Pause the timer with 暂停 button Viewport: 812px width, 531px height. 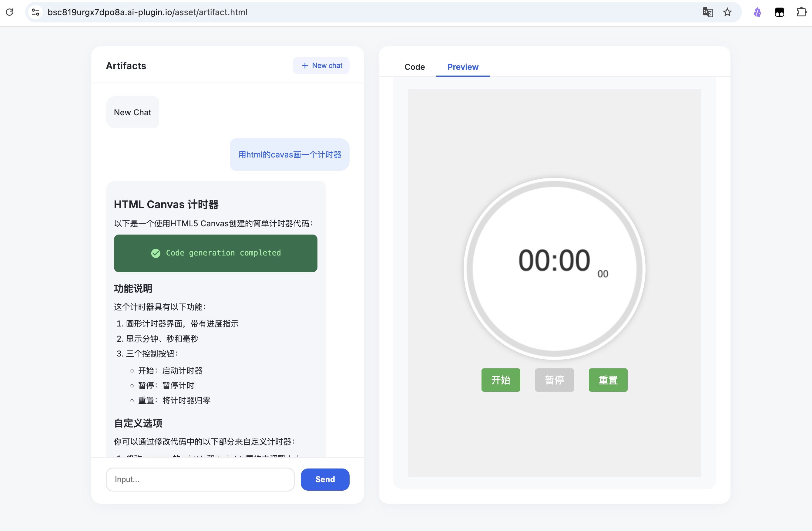[x=554, y=380]
